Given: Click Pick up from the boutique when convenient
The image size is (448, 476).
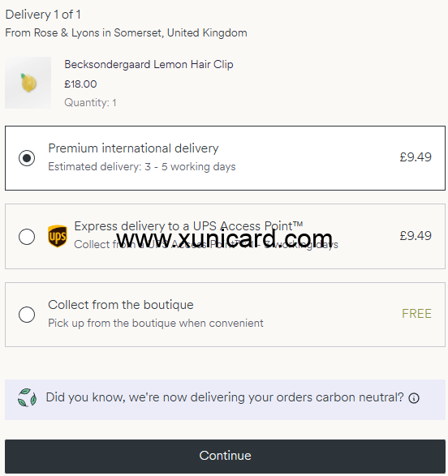Looking at the screenshot, I should coord(156,323).
